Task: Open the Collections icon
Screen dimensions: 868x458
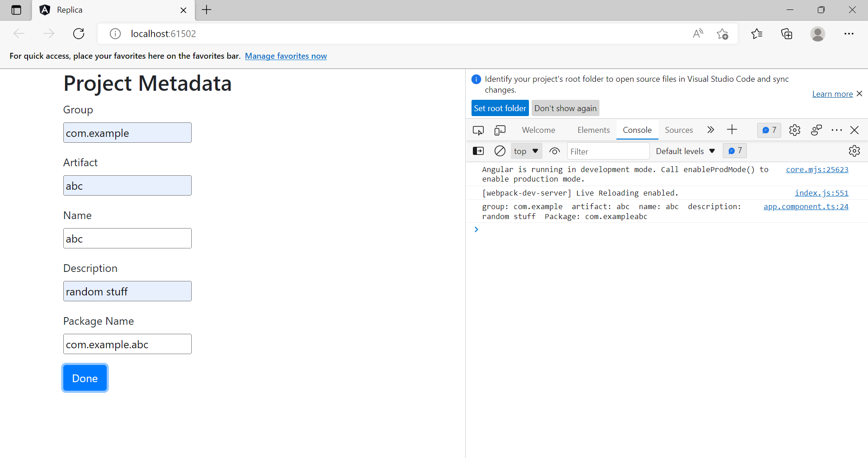Action: [787, 33]
